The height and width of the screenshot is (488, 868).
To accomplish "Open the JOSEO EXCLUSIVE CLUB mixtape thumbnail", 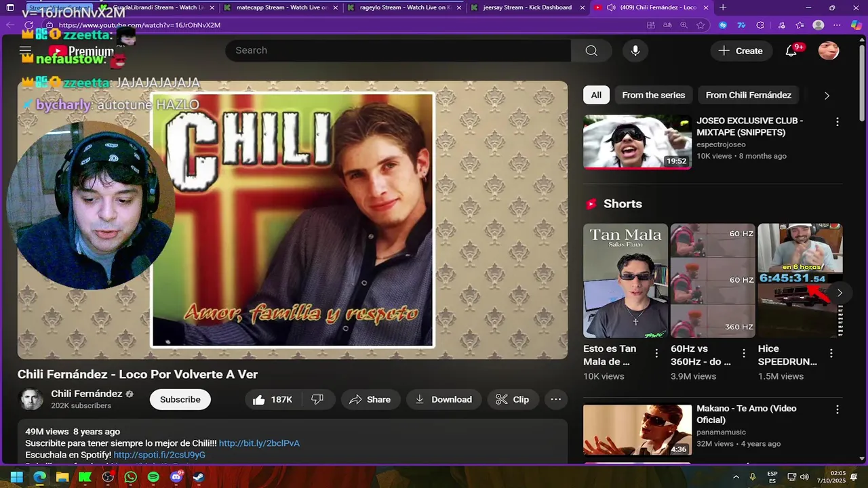I will 637,142.
